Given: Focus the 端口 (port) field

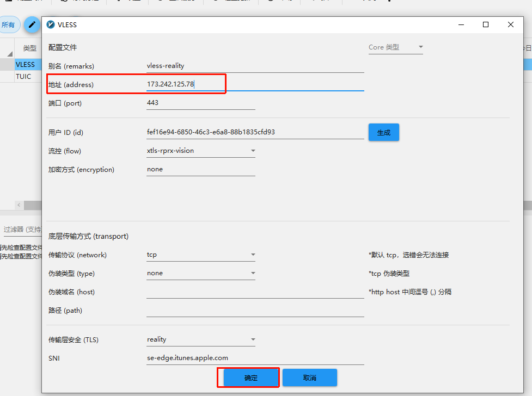Looking at the screenshot, I should pyautogui.click(x=200, y=103).
